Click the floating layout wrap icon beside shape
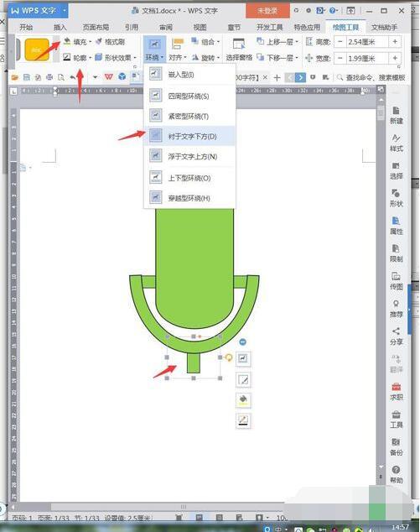 click(x=243, y=358)
